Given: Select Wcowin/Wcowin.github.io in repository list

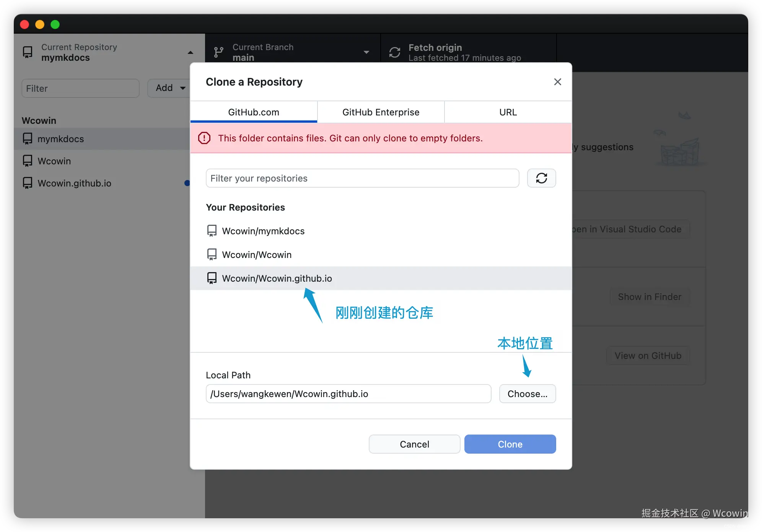Looking at the screenshot, I should coord(277,278).
